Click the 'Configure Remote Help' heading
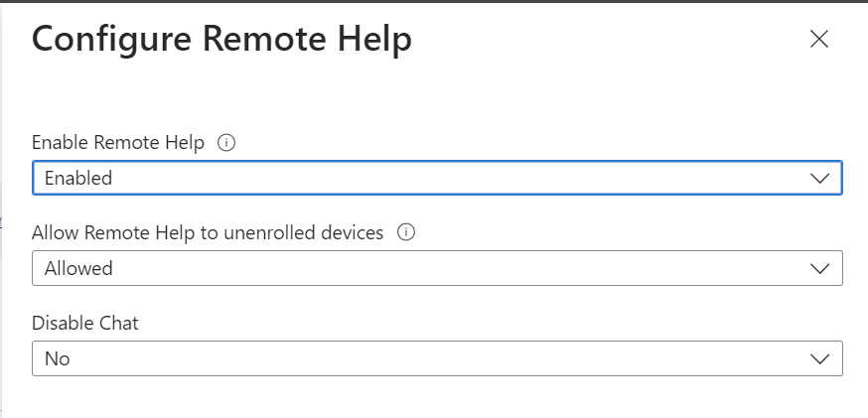The height and width of the screenshot is (418, 868). pos(221,40)
